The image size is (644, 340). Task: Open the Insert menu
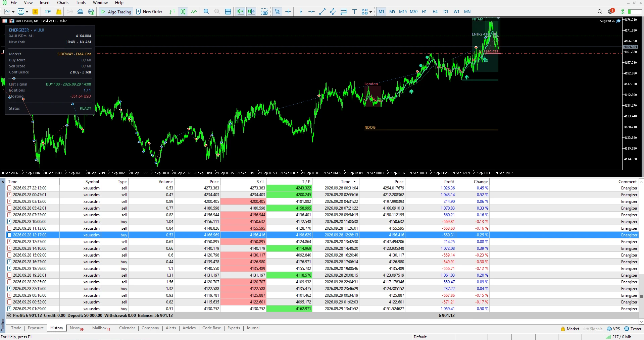point(45,3)
